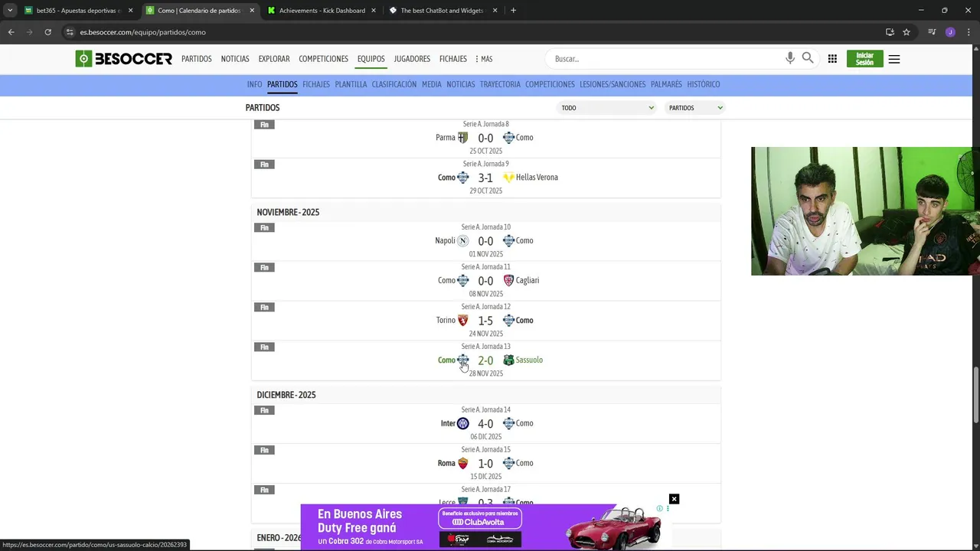Open the TODO filter dropdown
Viewport: 980px width, 551px height.
click(607, 108)
